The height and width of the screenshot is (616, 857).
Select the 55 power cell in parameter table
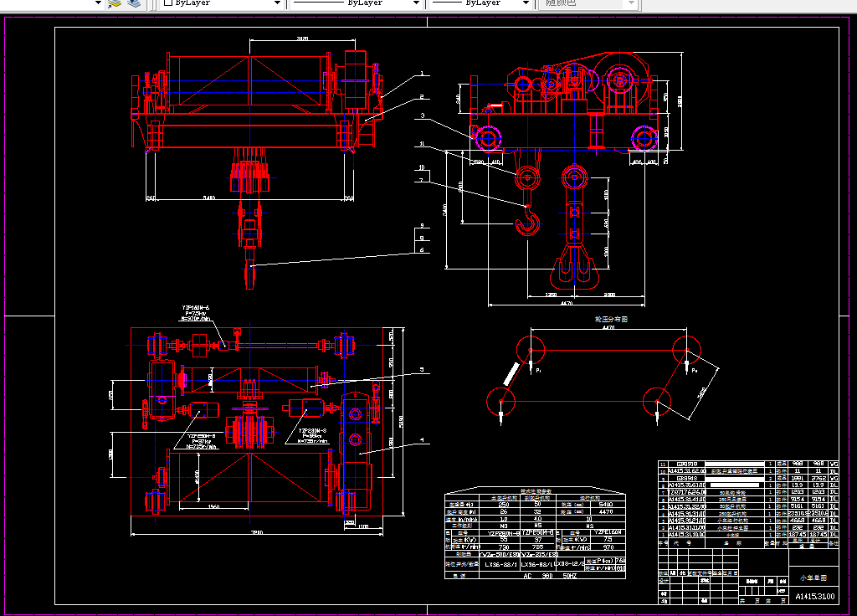click(503, 540)
